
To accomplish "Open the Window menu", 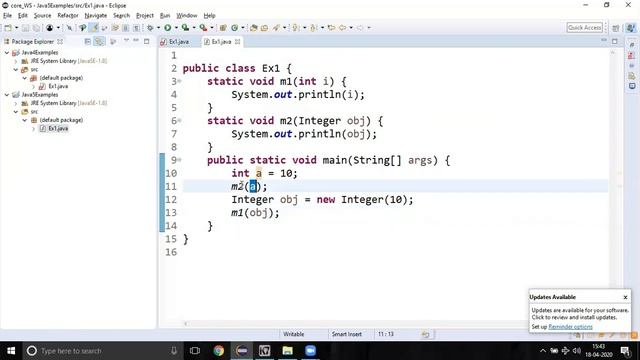I will 187,16.
